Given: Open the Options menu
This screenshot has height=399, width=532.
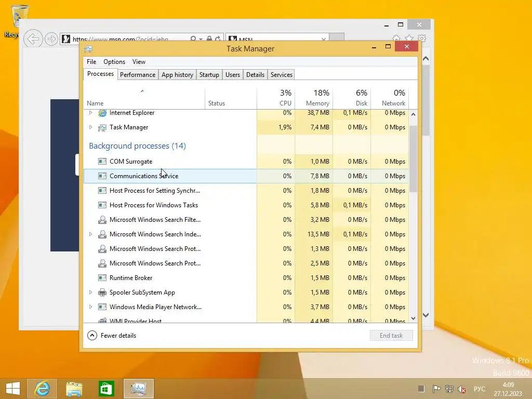Looking at the screenshot, I should pyautogui.click(x=114, y=62).
